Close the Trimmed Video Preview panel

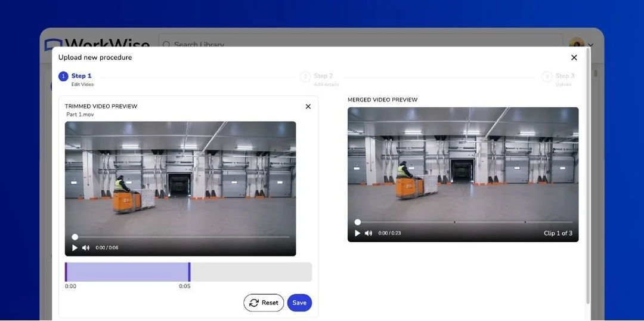[x=308, y=106]
